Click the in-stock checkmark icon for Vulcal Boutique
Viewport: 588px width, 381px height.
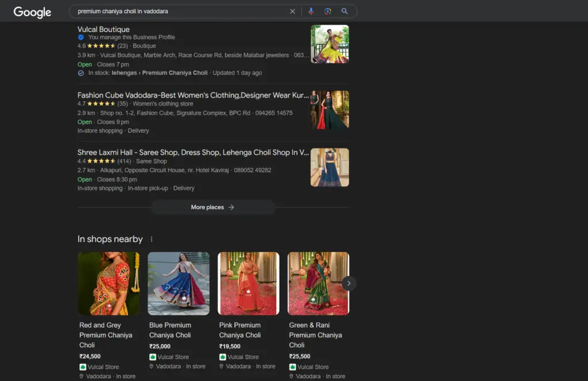click(80, 72)
